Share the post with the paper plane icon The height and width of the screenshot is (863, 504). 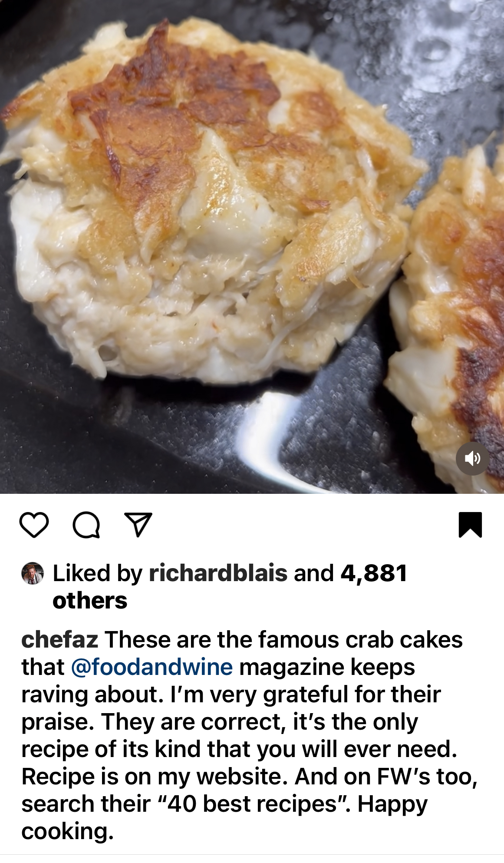(138, 524)
